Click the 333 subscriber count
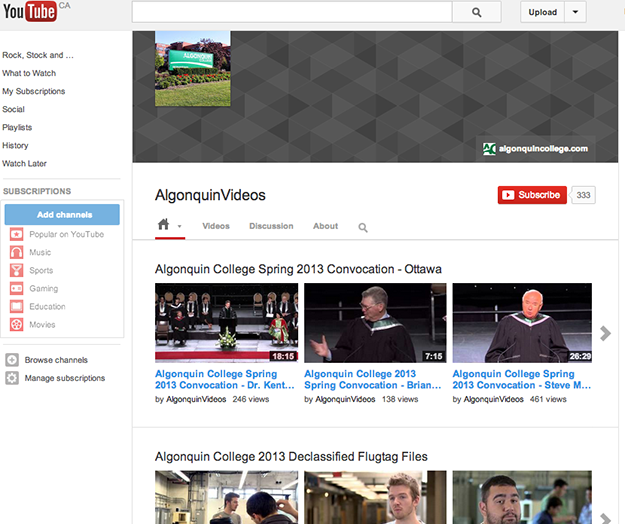This screenshot has width=625, height=524. click(583, 195)
